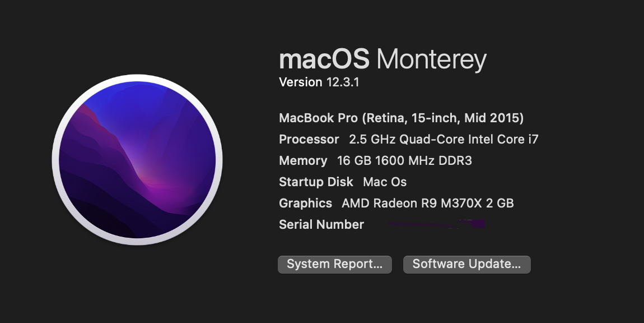Select the 12.3.1 version number
The image size is (644, 323).
[343, 82]
